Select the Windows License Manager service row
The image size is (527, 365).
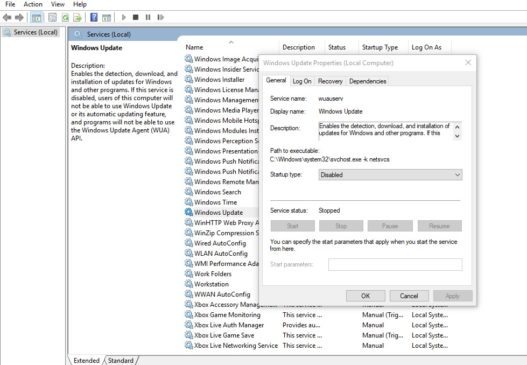(x=222, y=90)
